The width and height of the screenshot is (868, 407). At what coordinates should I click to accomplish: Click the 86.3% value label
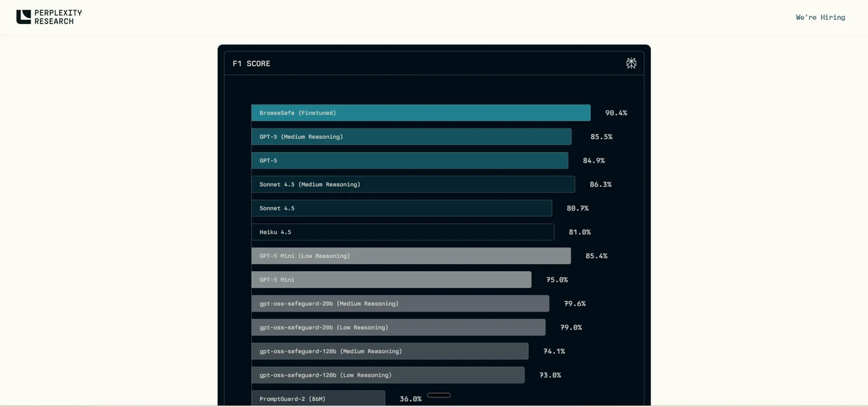(x=600, y=185)
